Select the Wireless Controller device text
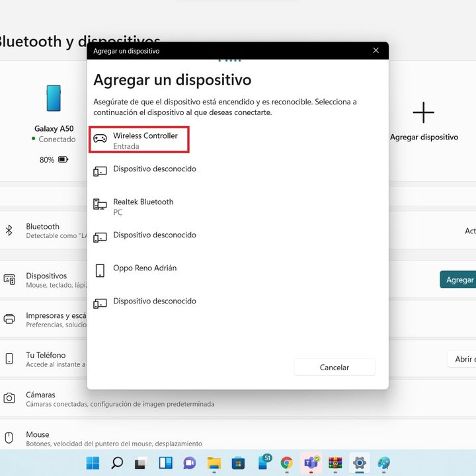The width and height of the screenshot is (476, 476). (x=145, y=136)
